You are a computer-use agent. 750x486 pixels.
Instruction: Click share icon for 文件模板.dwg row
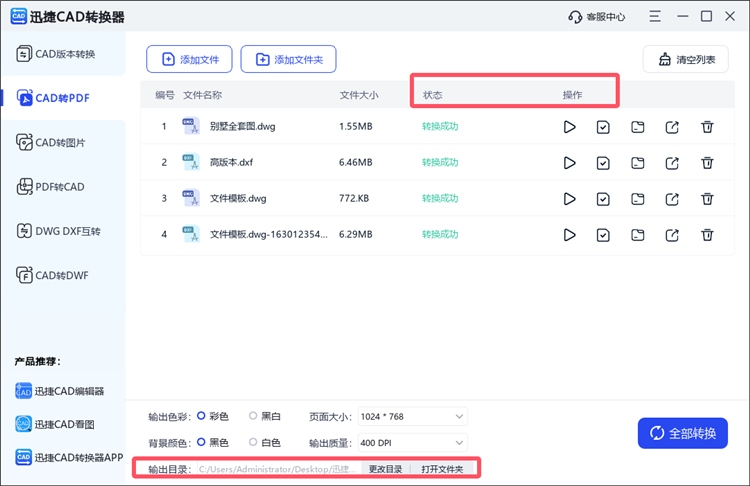(x=672, y=199)
